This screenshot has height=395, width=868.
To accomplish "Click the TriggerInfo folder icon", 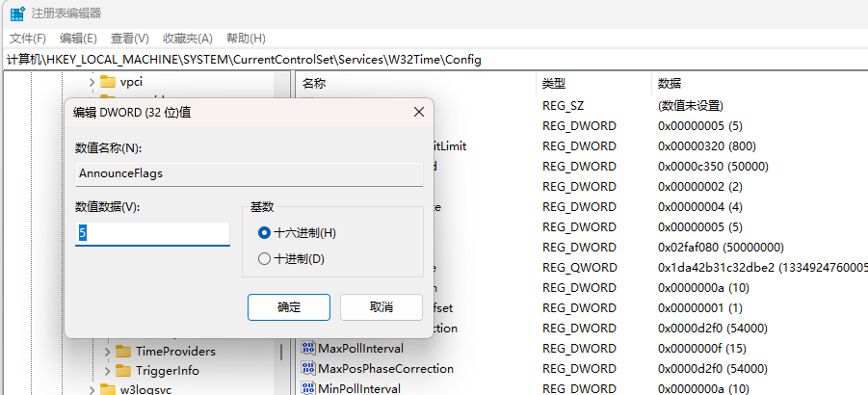I will click(123, 371).
